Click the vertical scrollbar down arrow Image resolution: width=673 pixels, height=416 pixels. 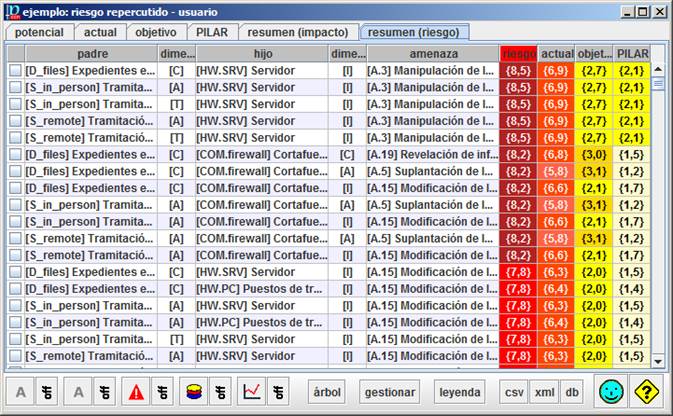click(658, 361)
